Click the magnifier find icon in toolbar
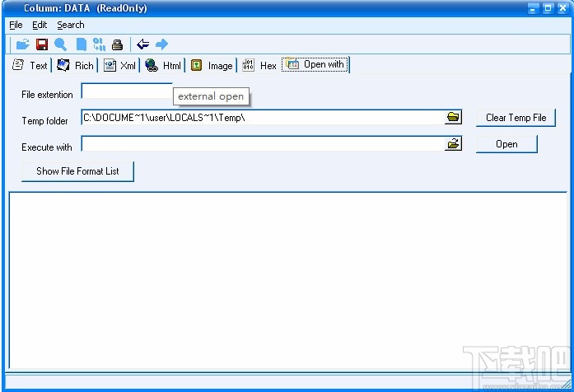 click(61, 44)
